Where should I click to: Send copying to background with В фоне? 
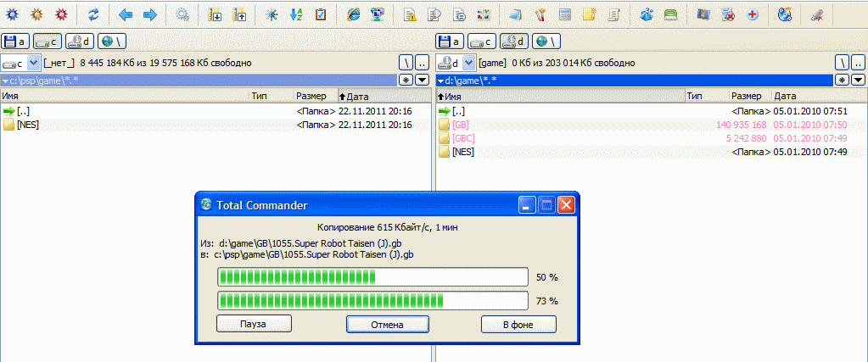pos(518,325)
